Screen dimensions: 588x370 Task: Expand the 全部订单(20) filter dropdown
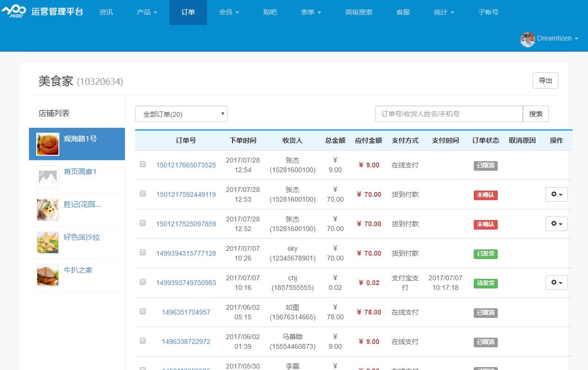(181, 114)
